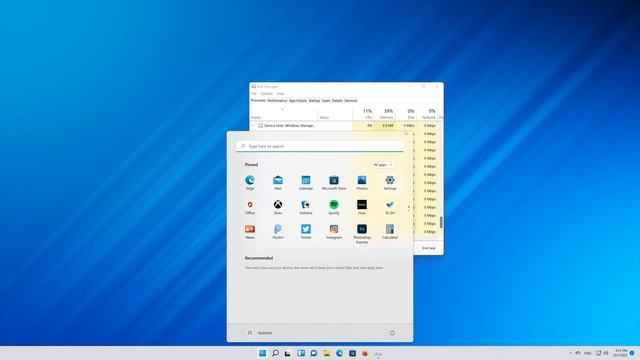Viewport: 640px width, 360px height.
Task: Show hidden icons in the system tray
Action: 570,353
